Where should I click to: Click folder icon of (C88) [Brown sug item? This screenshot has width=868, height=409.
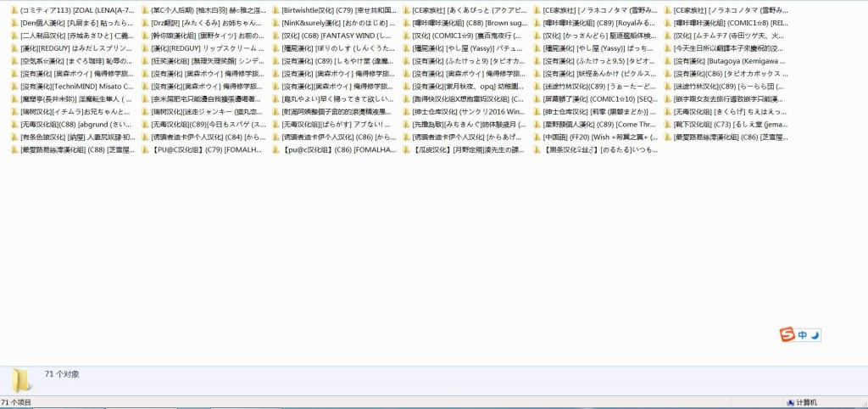(406, 23)
